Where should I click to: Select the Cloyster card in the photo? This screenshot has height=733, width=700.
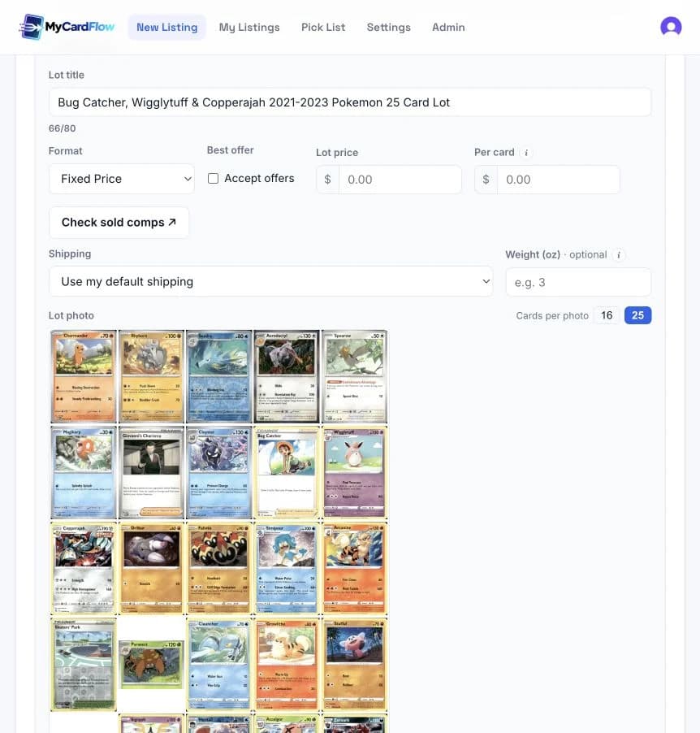coord(218,472)
